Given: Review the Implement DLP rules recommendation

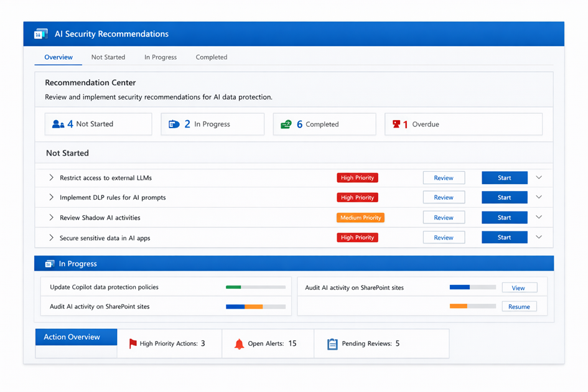Looking at the screenshot, I should (444, 197).
